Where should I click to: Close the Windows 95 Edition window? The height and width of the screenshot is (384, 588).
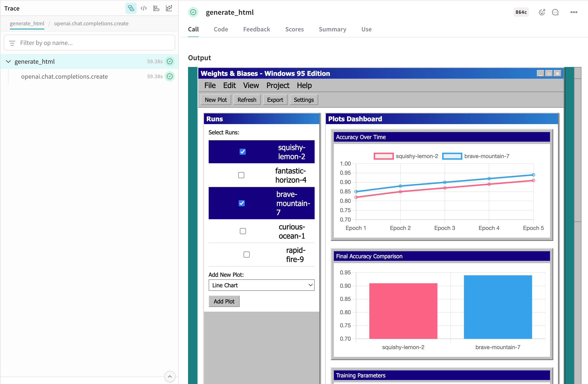(x=557, y=74)
